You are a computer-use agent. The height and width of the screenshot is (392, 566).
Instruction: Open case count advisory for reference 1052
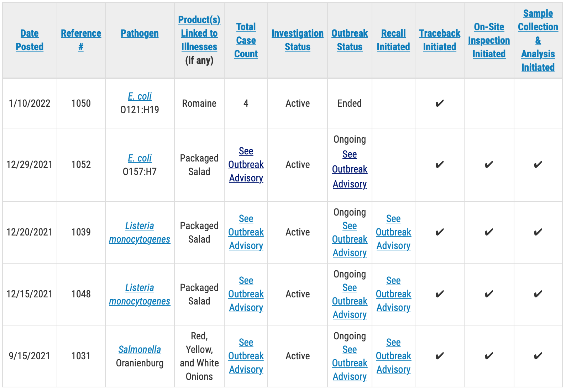246,164
